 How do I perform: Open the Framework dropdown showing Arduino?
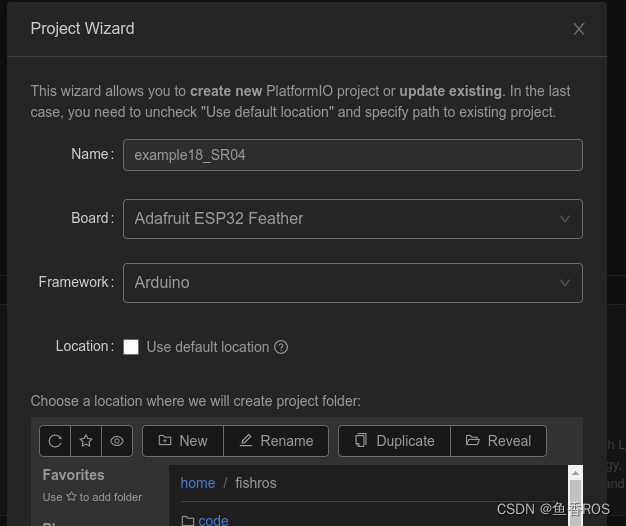coord(353,283)
